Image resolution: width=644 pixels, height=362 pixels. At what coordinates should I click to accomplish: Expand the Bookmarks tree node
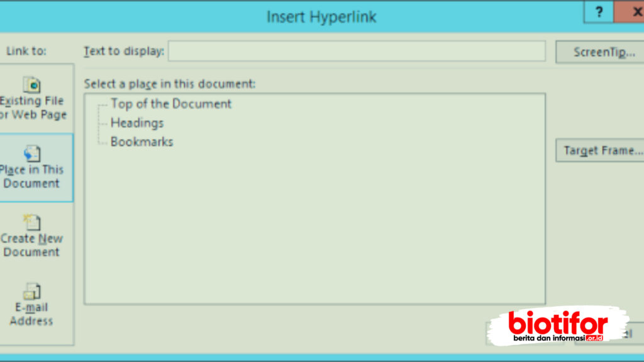pyautogui.click(x=101, y=141)
